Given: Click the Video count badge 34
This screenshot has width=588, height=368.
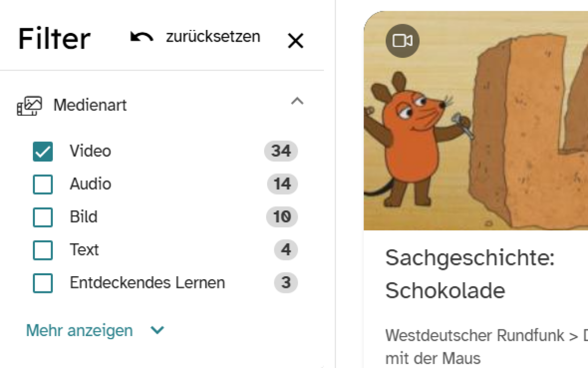Looking at the screenshot, I should [281, 151].
